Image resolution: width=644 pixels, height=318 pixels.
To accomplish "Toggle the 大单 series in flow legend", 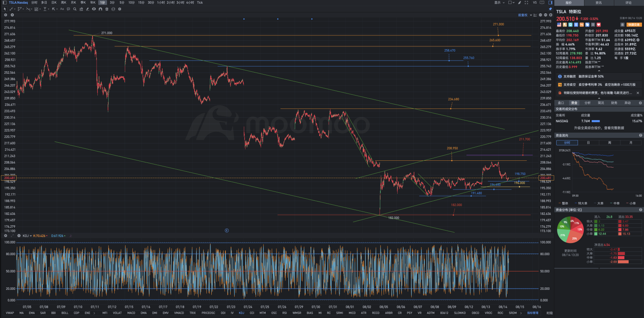I will (x=599, y=203).
